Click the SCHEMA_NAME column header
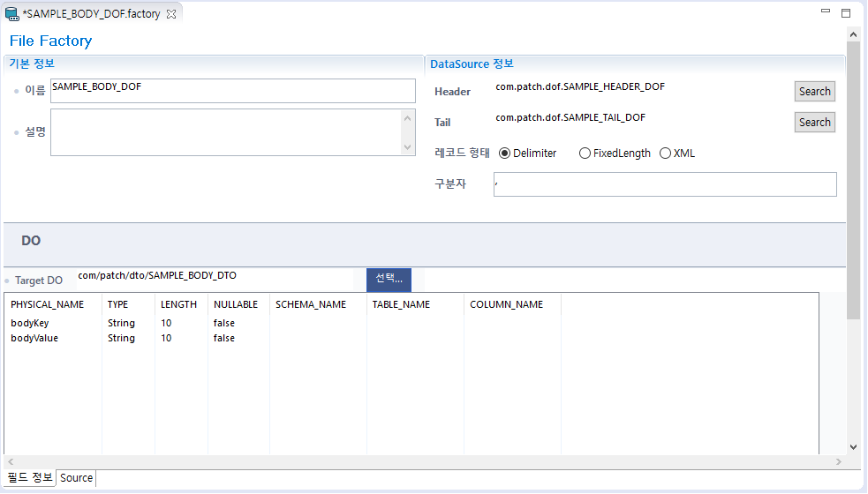The width and height of the screenshot is (868, 494). click(x=318, y=304)
